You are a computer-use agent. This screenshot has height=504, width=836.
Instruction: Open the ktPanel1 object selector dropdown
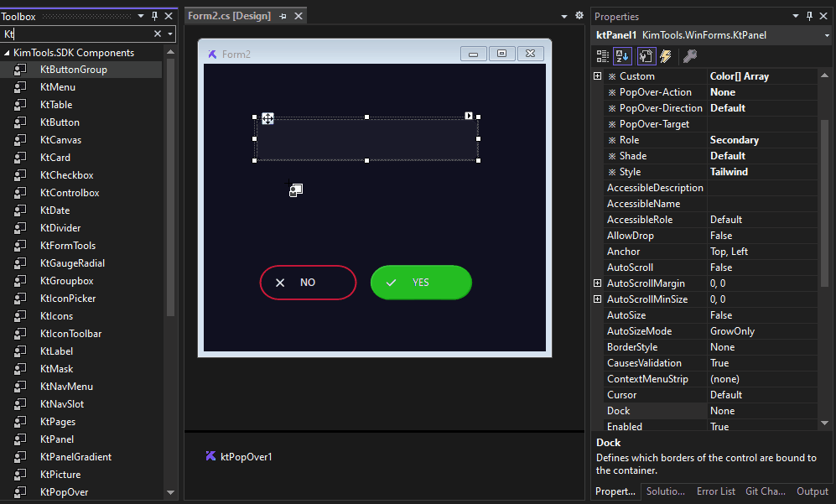[x=826, y=35]
